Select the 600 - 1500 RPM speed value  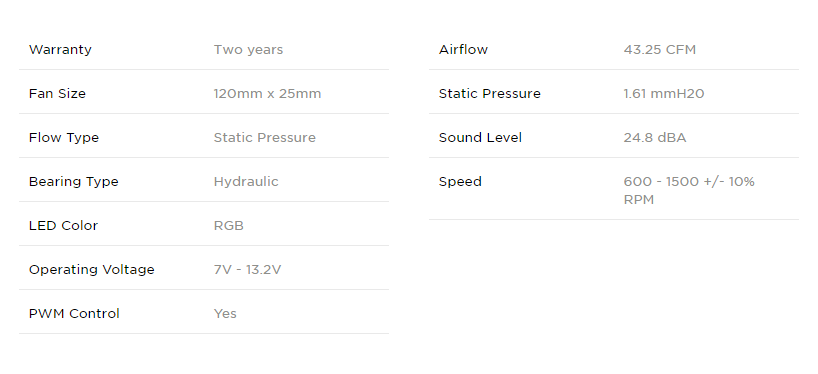click(689, 190)
